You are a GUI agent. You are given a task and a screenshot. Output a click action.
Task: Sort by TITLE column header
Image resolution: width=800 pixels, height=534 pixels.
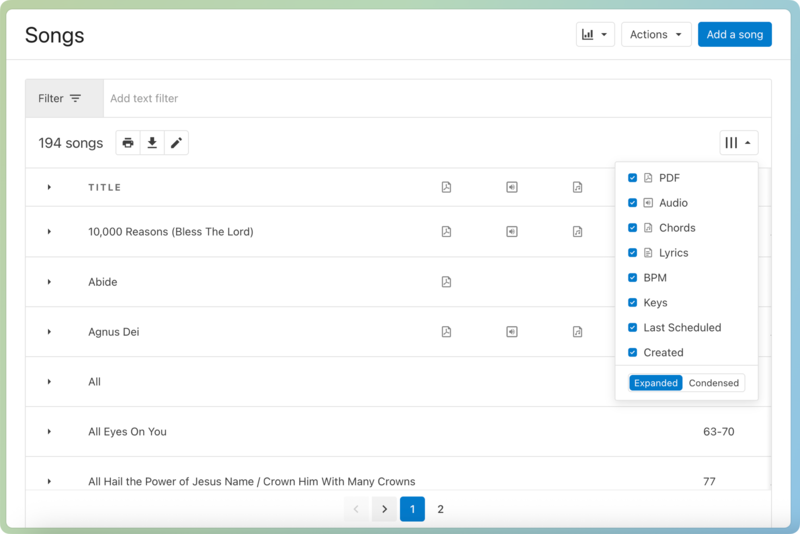pos(105,187)
